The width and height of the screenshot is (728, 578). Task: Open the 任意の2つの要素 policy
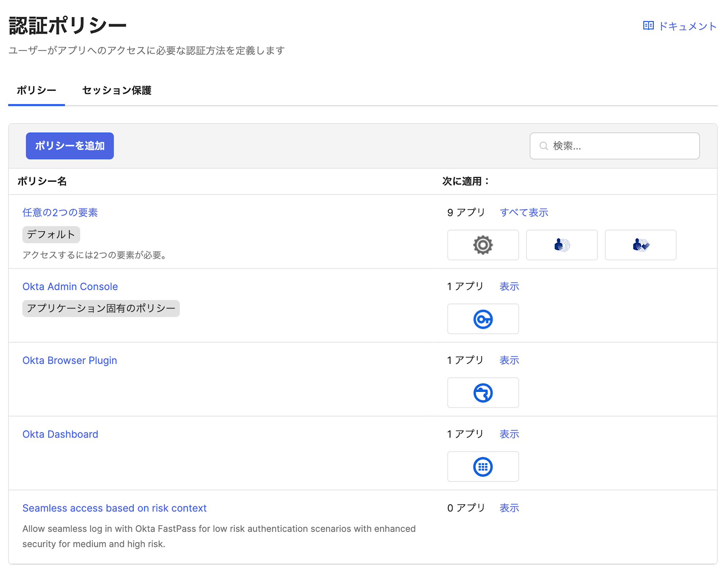click(60, 212)
